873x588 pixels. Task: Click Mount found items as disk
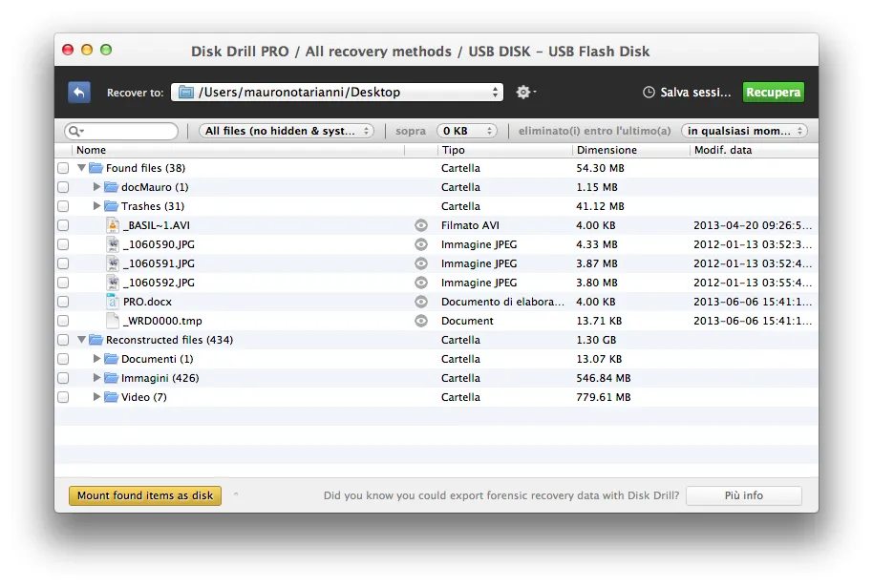tap(144, 495)
